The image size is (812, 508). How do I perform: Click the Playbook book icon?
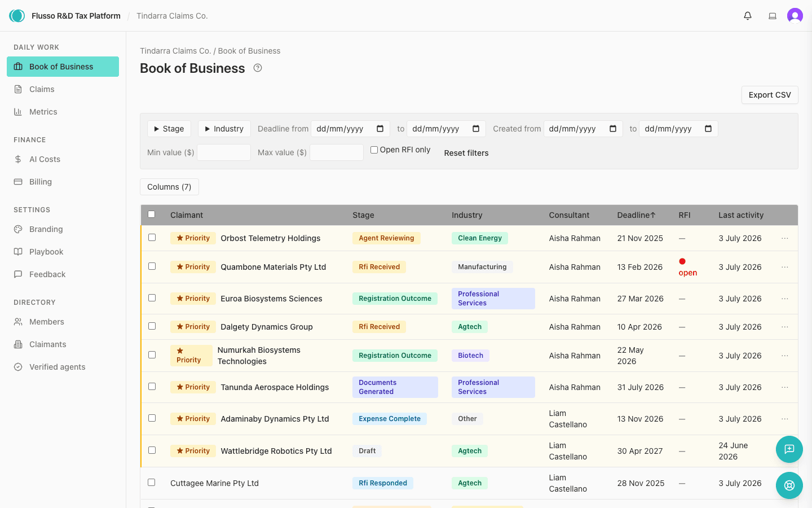pos(18,252)
